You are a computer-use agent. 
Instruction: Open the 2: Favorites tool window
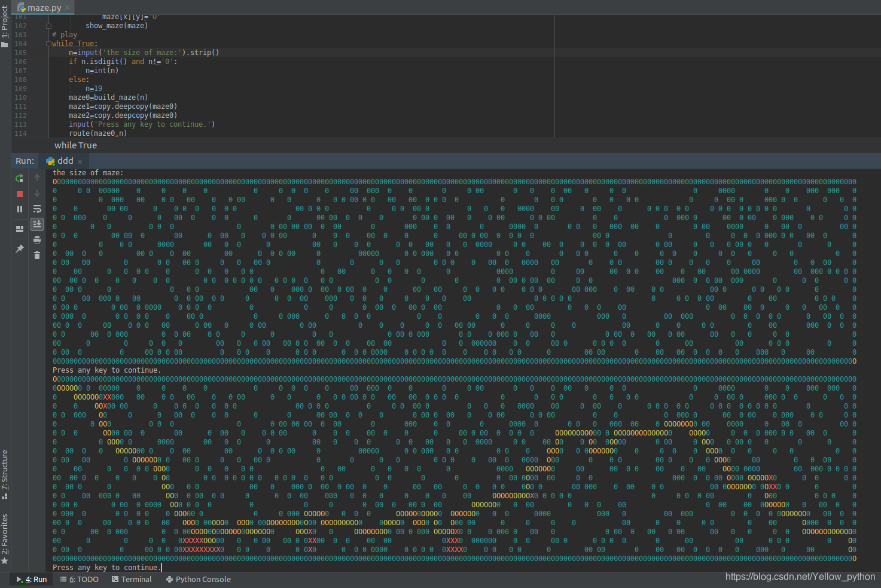[5, 538]
